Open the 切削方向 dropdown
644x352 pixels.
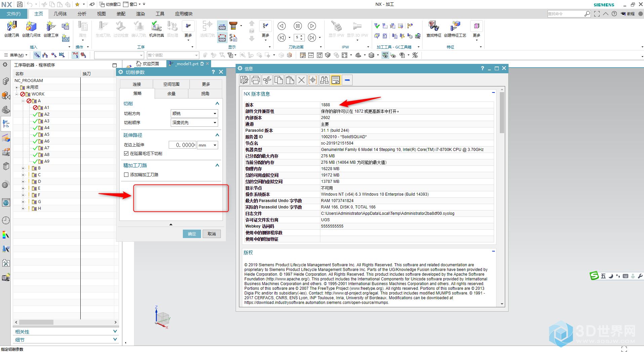point(194,114)
